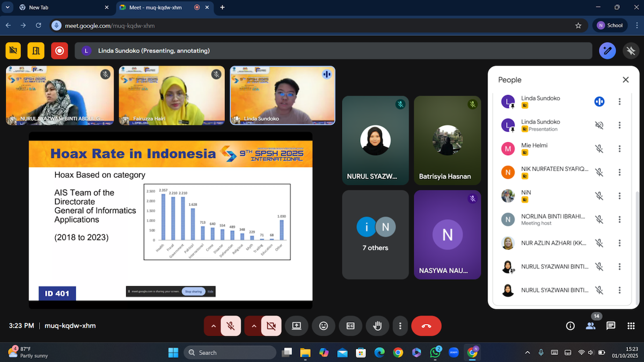Open the chat panel
Viewport: 644px width, 362px height.
[611, 325]
